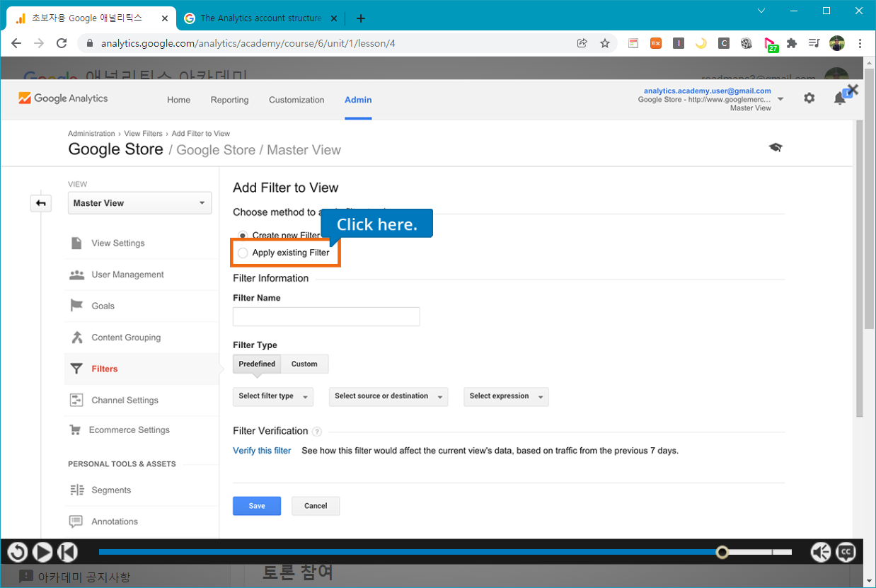The width and height of the screenshot is (876, 588).
Task: Close the demo overlay with X
Action: [853, 90]
